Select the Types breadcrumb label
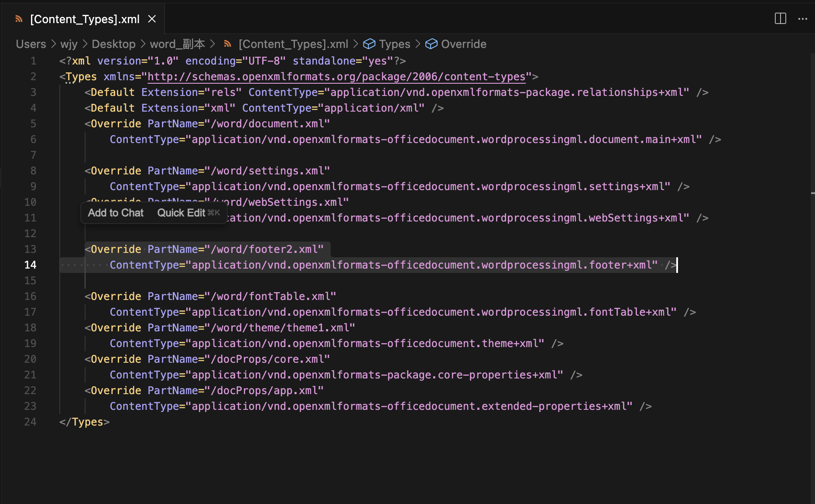Viewport: 815px width, 504px height. pos(394,44)
